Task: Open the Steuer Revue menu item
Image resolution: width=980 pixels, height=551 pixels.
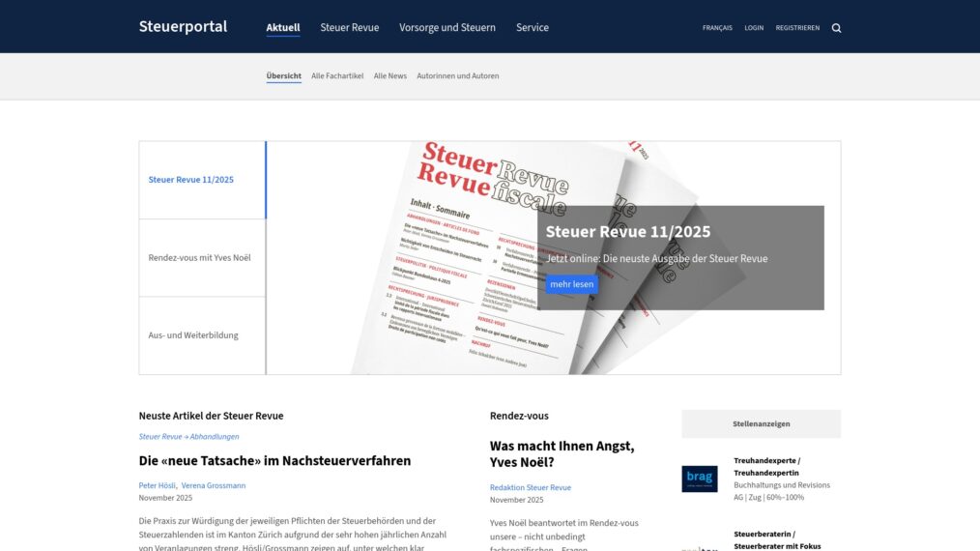Action: click(x=349, y=28)
